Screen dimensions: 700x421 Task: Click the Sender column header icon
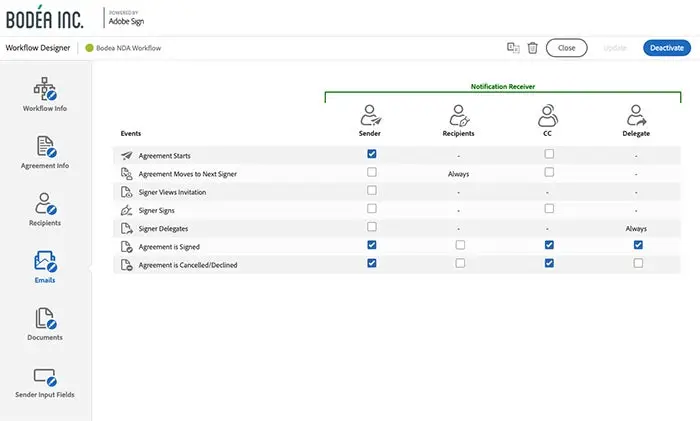tap(371, 113)
